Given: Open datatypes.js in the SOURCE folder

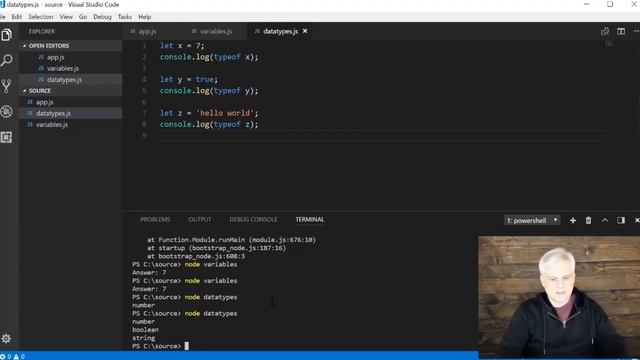Looking at the screenshot, I should [72, 113].
